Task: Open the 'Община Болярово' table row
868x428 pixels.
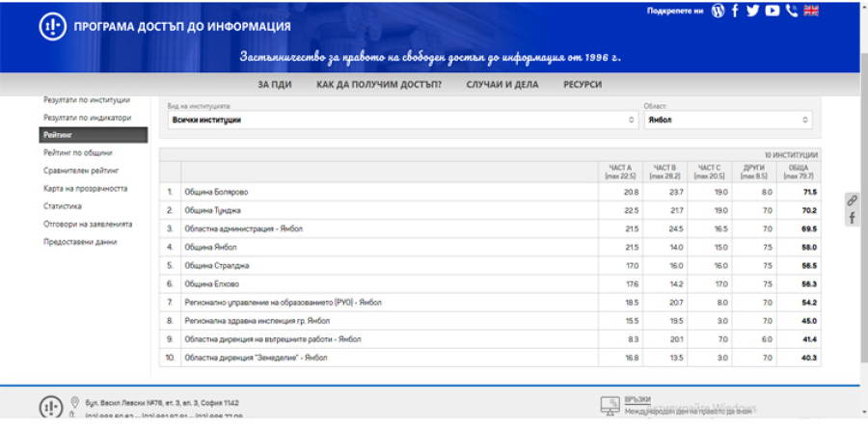Action: coord(214,192)
